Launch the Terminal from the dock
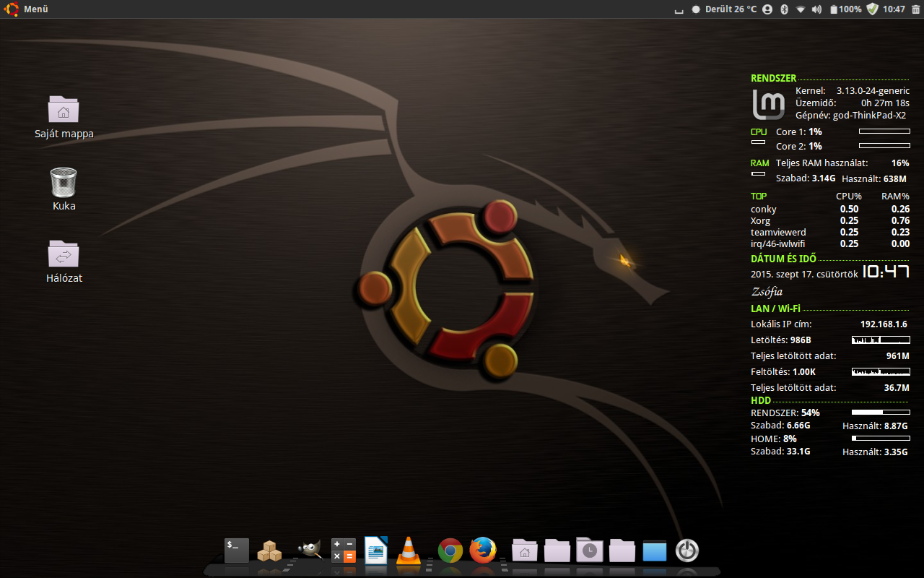Viewport: 924px width, 578px height. pyautogui.click(x=237, y=551)
